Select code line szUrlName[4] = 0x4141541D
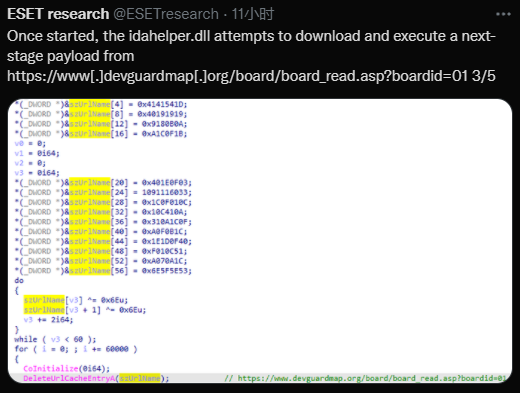The width and height of the screenshot is (520, 393). pyautogui.click(x=101, y=104)
